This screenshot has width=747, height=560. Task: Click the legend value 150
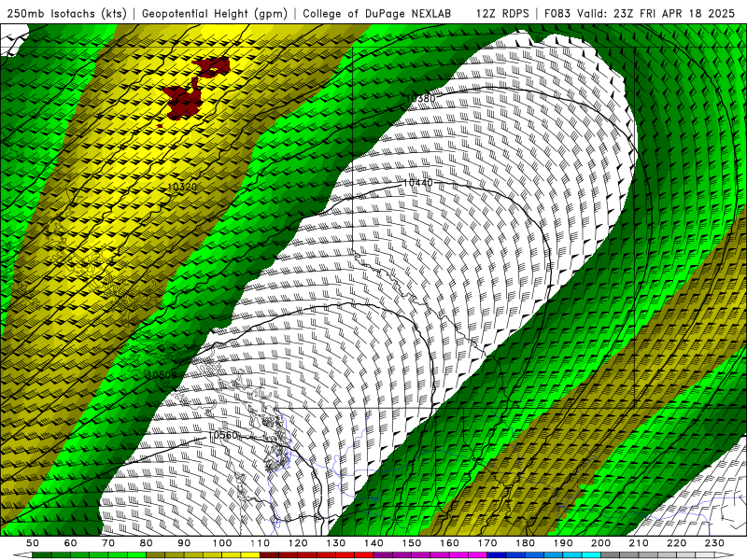(x=412, y=543)
